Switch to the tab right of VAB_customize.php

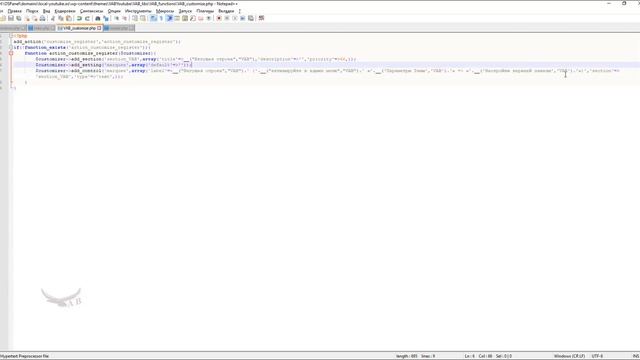click(118, 28)
